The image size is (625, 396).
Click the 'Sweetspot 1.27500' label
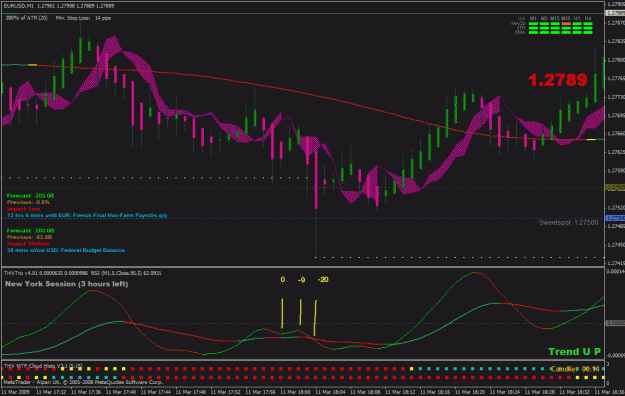[568, 223]
